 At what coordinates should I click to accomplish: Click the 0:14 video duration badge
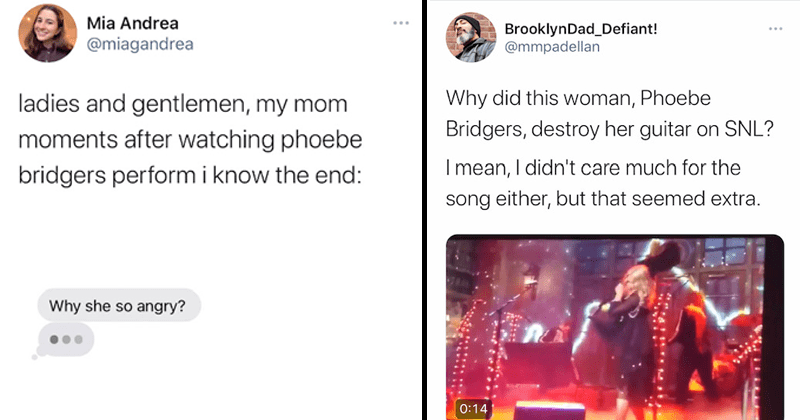(471, 408)
